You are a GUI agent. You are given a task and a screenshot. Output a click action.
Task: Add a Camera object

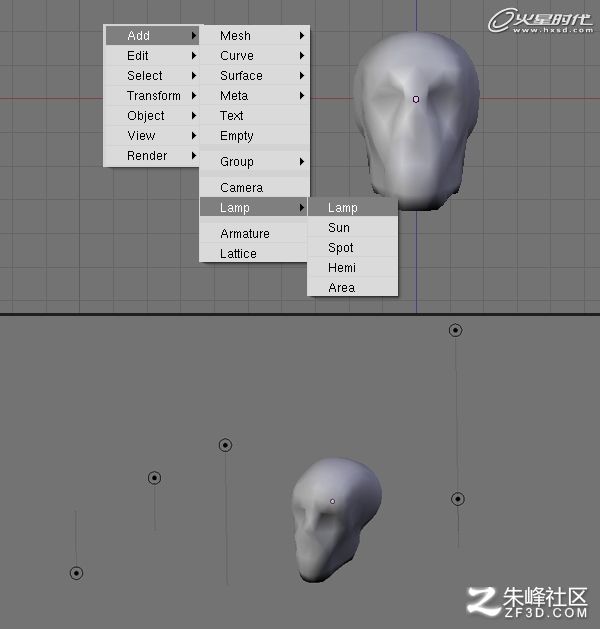(x=254, y=188)
